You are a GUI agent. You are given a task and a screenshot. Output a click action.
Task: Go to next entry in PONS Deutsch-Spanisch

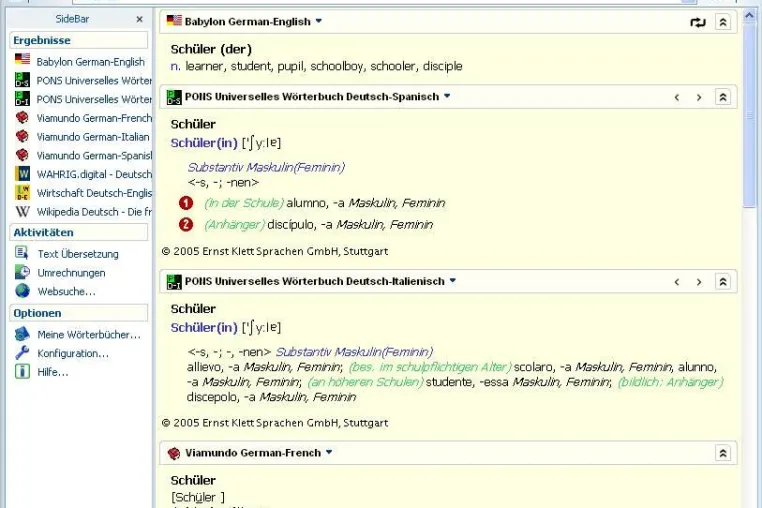[699, 98]
